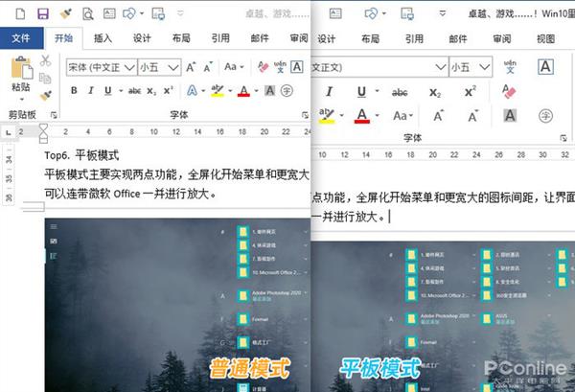Increase font size in right window
This screenshot has height=392, width=575.
tap(438, 116)
